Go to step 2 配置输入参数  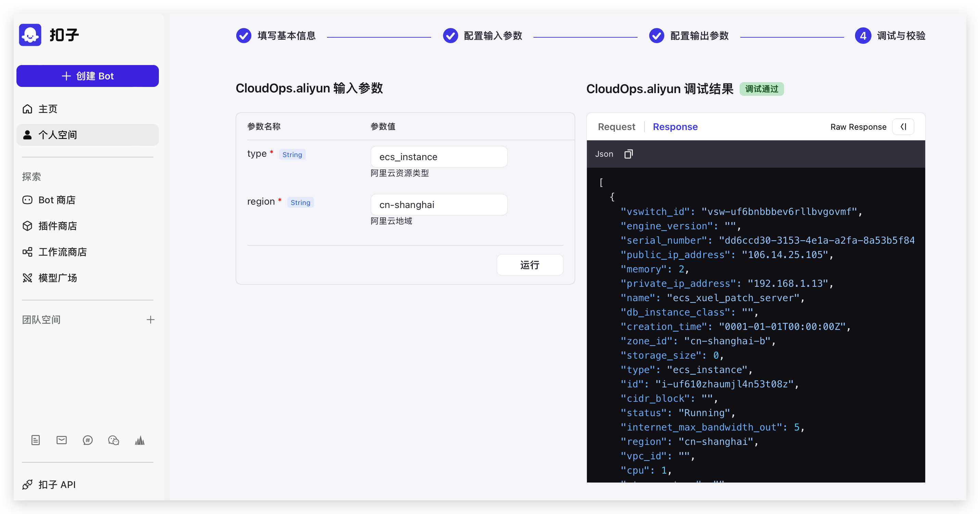(x=482, y=36)
